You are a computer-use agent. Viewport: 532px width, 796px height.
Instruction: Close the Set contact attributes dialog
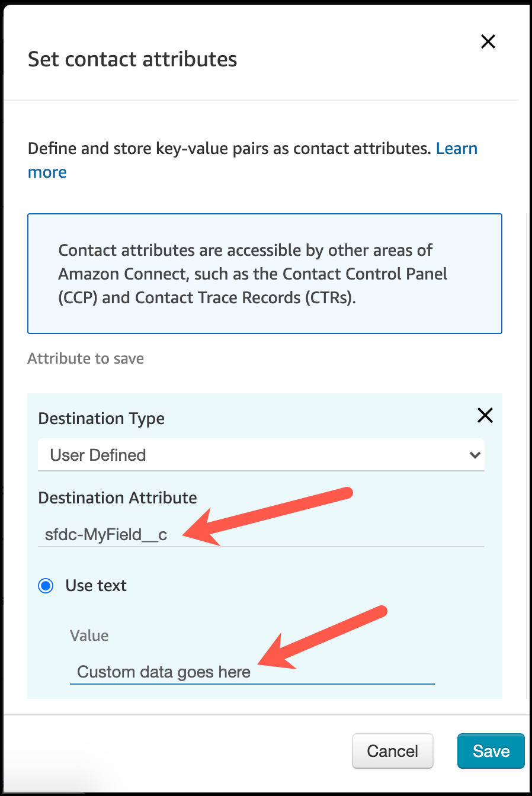pyautogui.click(x=488, y=41)
